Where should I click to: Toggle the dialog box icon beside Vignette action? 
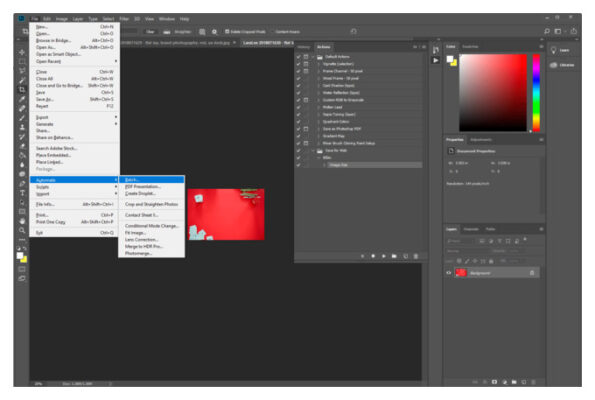point(306,64)
